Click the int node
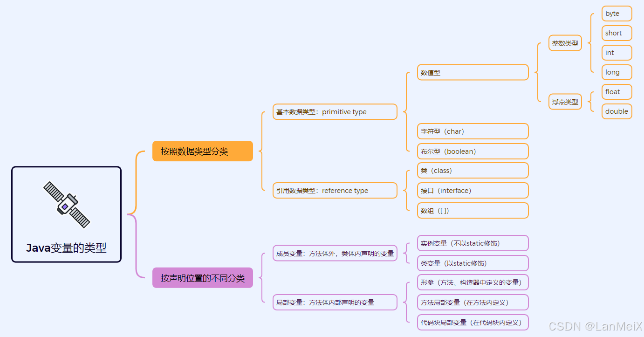 [x=617, y=53]
